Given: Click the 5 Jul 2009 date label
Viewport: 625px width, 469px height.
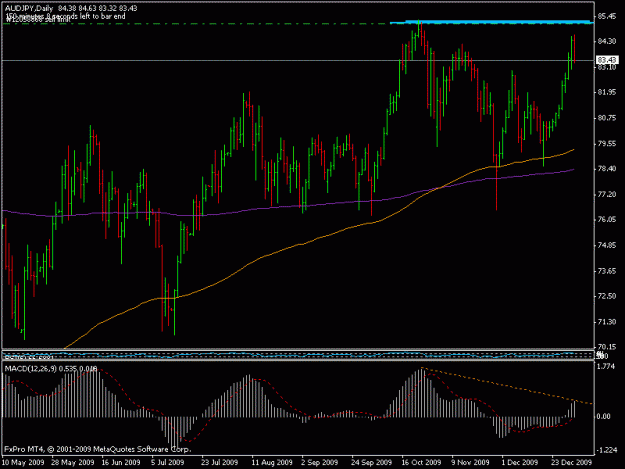Looking at the screenshot, I should pyautogui.click(x=167, y=463).
